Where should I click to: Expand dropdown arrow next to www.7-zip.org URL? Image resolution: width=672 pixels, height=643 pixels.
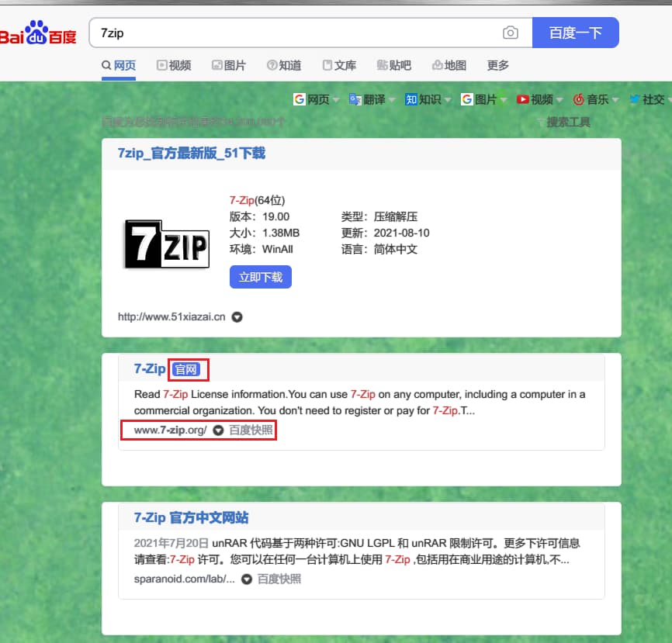(x=218, y=430)
